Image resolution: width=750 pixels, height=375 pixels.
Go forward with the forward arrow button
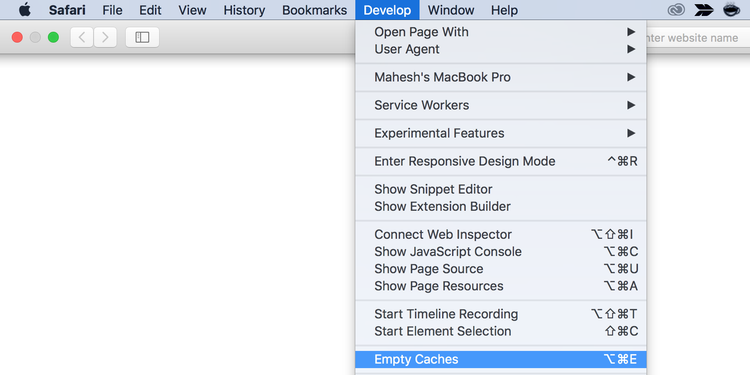[105, 37]
